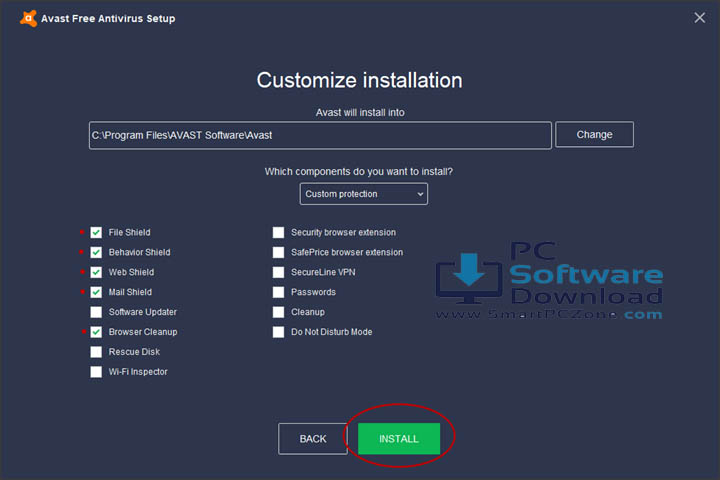
Task: Click the Avast logo icon in title bar
Action: pos(28,18)
